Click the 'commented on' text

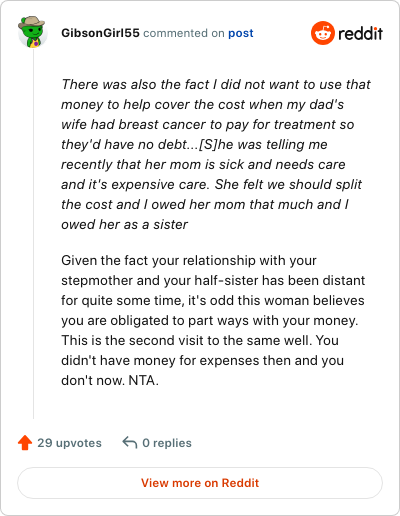(184, 33)
